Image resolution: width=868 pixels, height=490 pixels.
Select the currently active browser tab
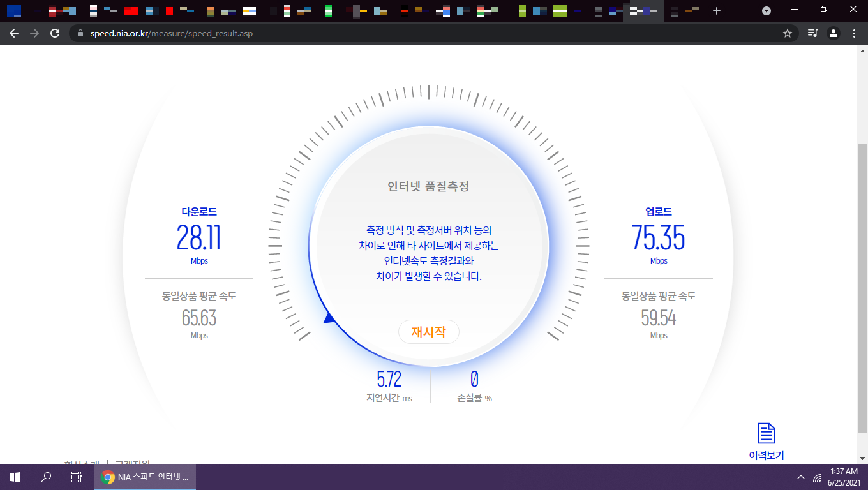(x=643, y=11)
